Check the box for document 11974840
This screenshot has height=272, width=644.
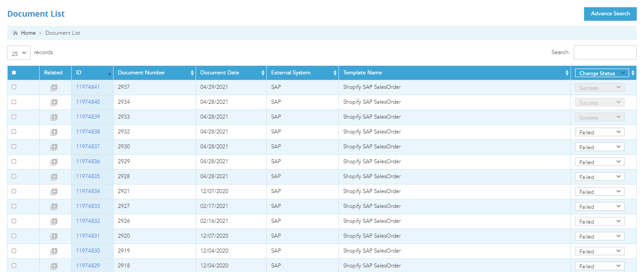14,102
